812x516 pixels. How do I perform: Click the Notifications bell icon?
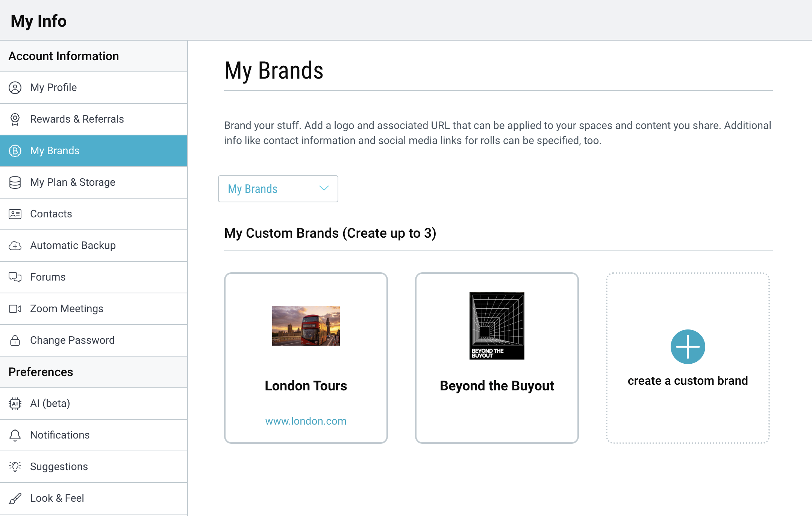point(15,435)
